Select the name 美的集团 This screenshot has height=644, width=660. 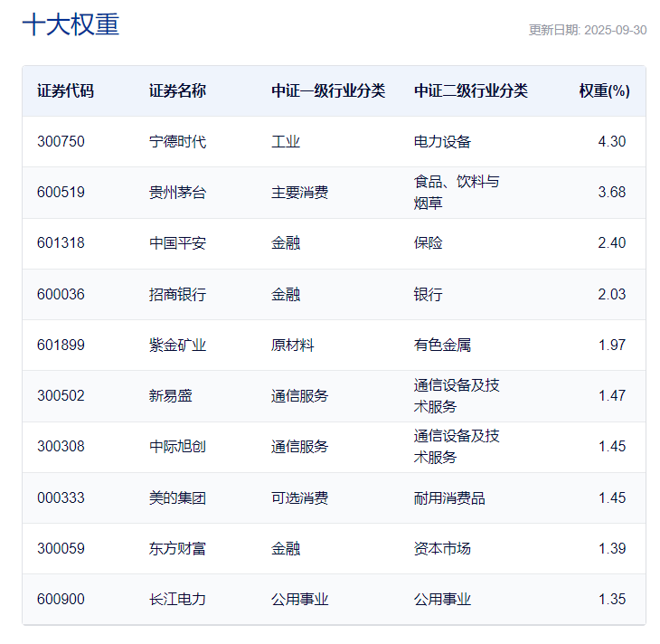[x=177, y=498]
